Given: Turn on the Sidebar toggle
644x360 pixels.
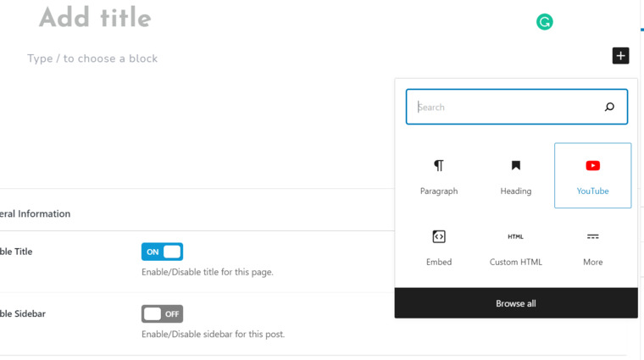Looking at the screenshot, I should pos(162,313).
